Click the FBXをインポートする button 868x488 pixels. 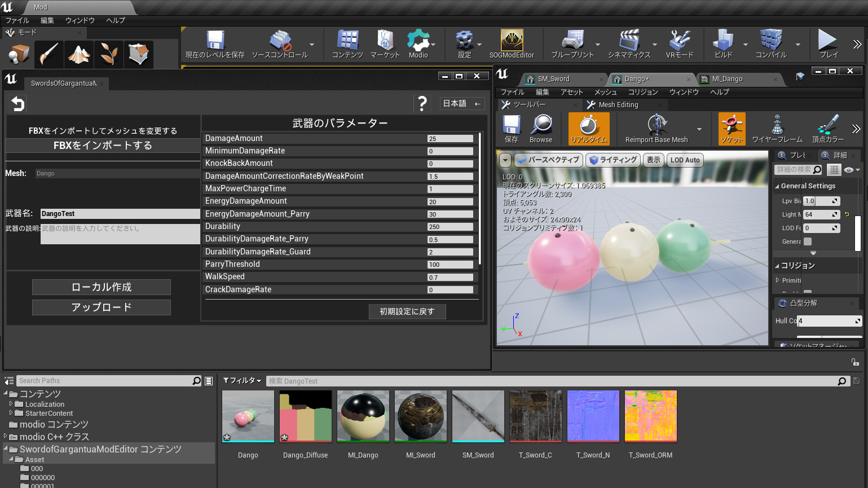pyautogui.click(x=103, y=146)
